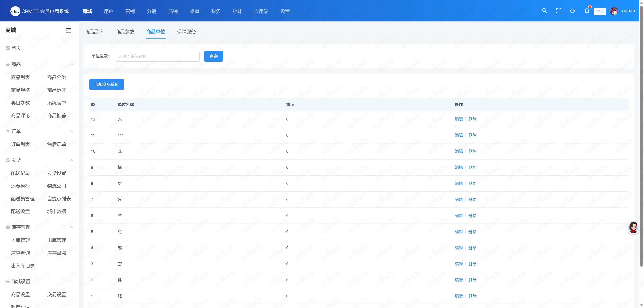Open 运费模板 in sidebar
This screenshot has height=308, width=644.
tap(20, 186)
